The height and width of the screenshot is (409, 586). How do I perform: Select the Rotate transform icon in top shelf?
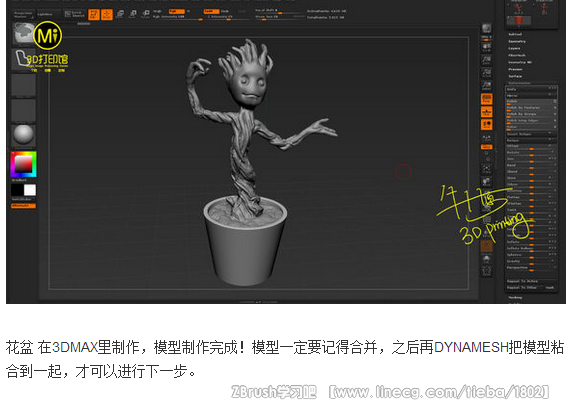(x=146, y=14)
